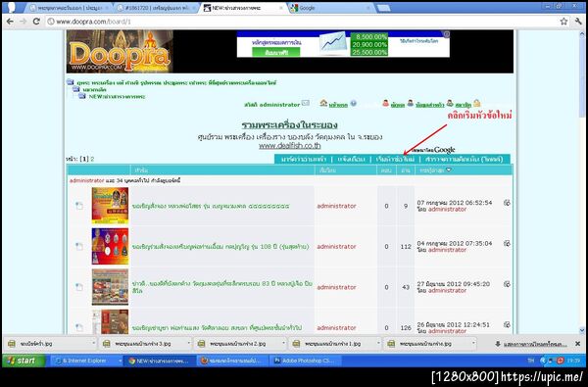Click sort arrow in last-post column header
Screen dimensions: 588x387
click(449, 170)
